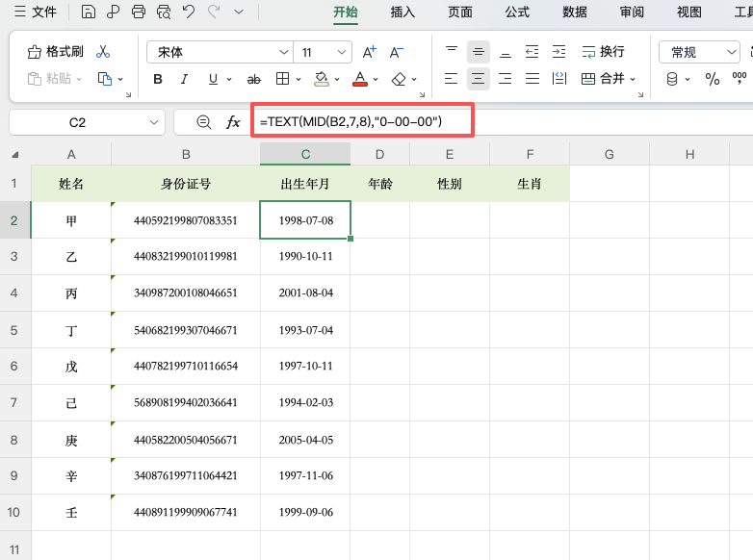This screenshot has width=753, height=560.
Task: Click the Undo arrow icon
Action: coord(189,12)
